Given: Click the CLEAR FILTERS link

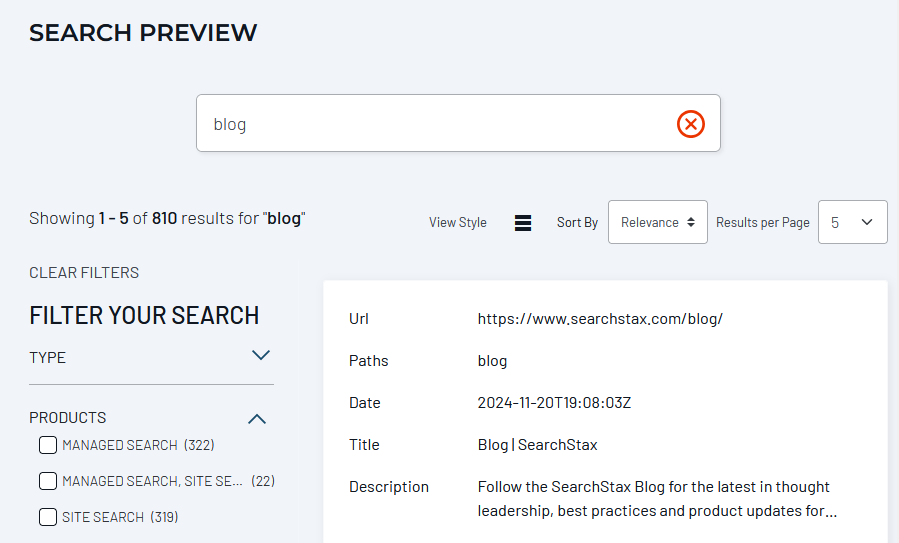Looking at the screenshot, I should tap(84, 273).
